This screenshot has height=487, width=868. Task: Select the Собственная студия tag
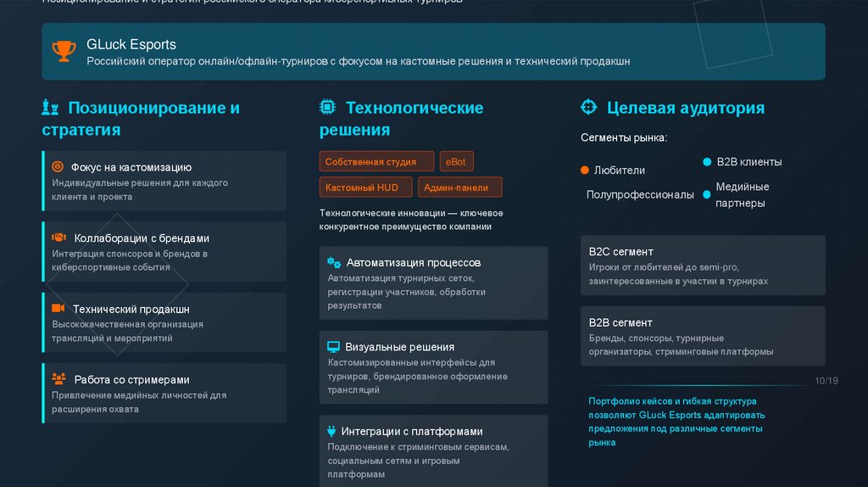(x=377, y=161)
